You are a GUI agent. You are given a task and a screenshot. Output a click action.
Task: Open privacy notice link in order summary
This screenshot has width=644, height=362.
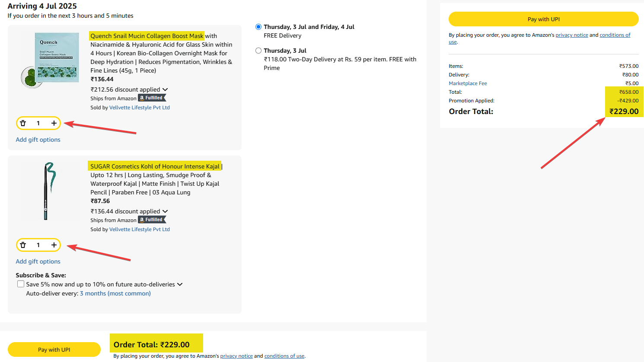coord(572,35)
